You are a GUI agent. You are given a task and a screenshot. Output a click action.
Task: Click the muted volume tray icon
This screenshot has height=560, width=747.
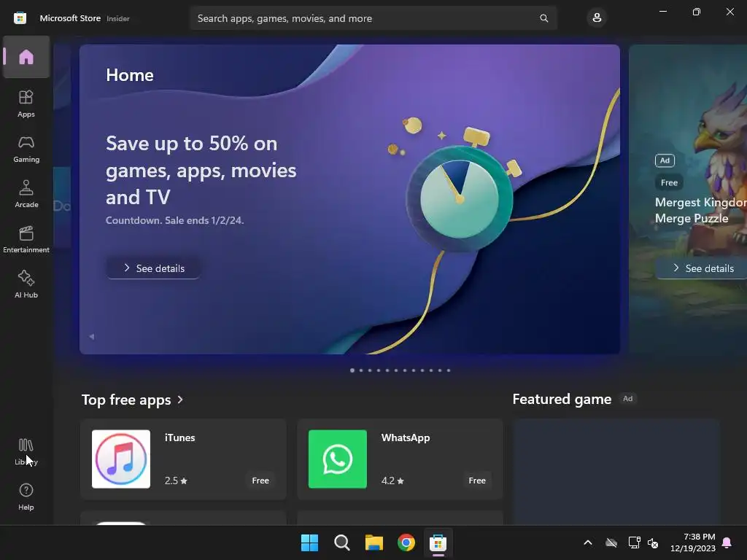coord(653,542)
